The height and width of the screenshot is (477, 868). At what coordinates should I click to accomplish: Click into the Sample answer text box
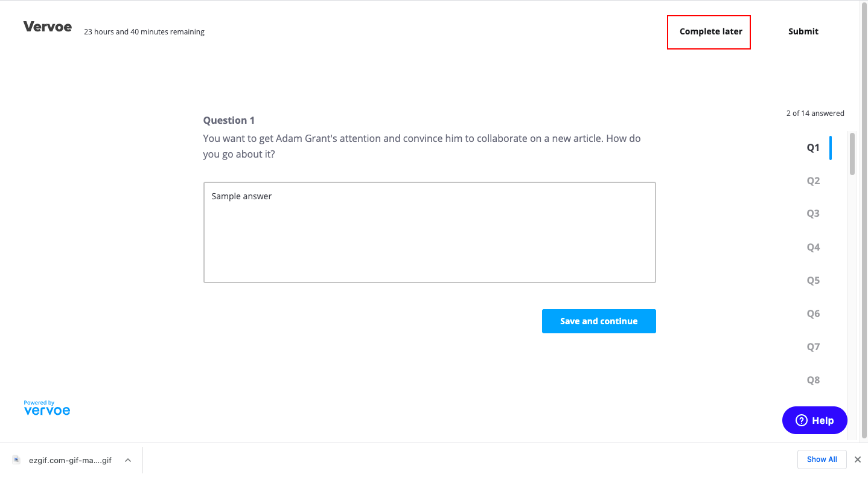tap(430, 232)
